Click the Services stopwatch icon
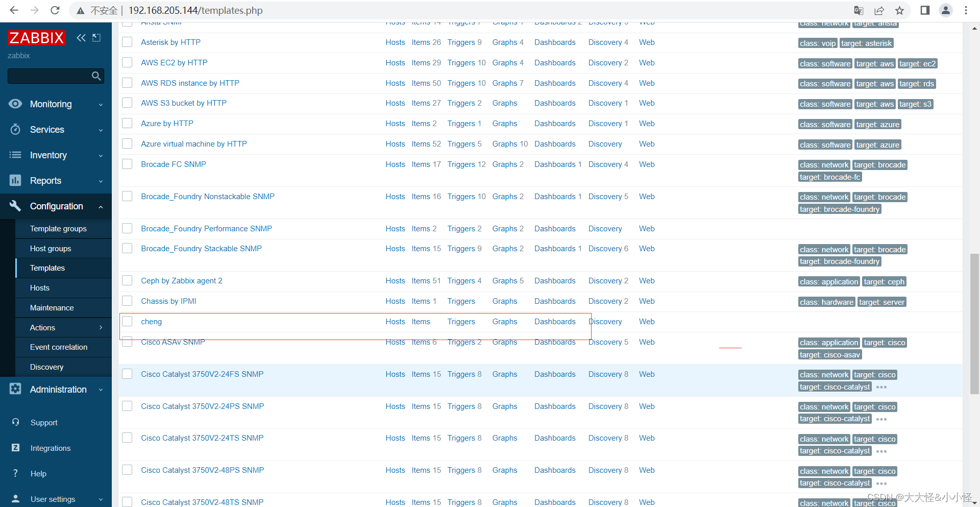The image size is (980, 507). [15, 129]
